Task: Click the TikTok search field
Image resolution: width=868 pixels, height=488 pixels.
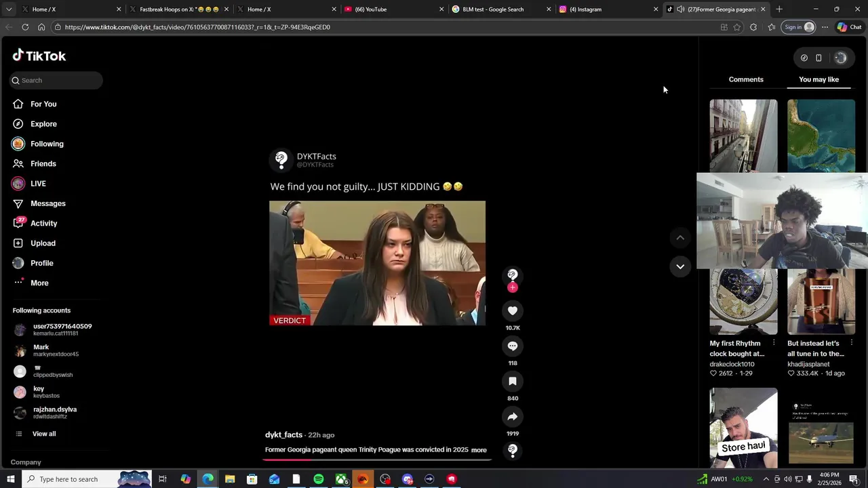Action: click(56, 80)
